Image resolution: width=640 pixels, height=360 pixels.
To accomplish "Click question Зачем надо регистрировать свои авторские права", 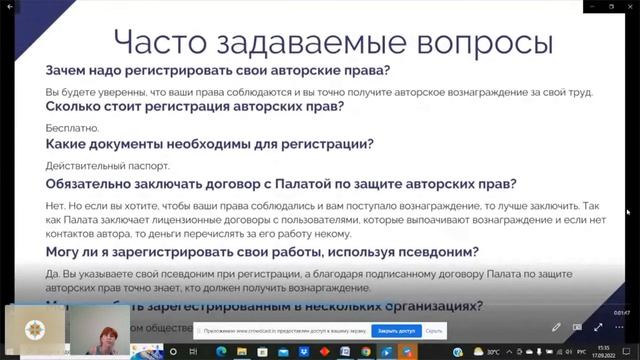I will tap(218, 70).
